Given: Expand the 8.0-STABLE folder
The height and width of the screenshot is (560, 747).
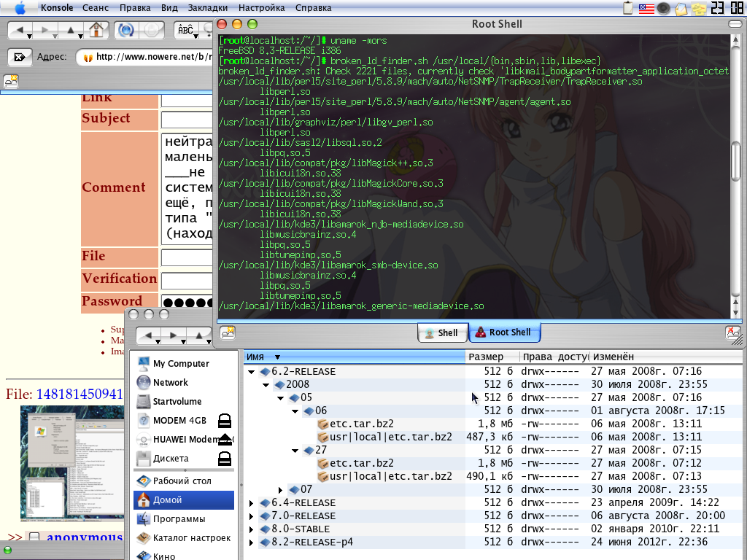Looking at the screenshot, I should [x=252, y=529].
